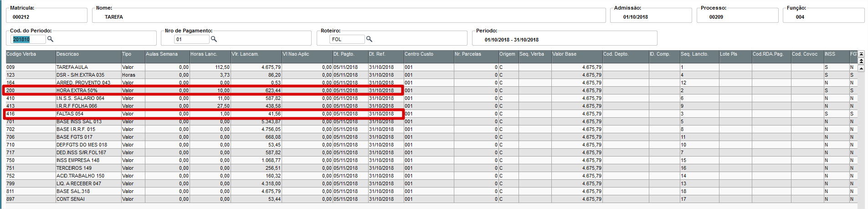Select row BASE I.R.R.F. 015

(x=431, y=129)
